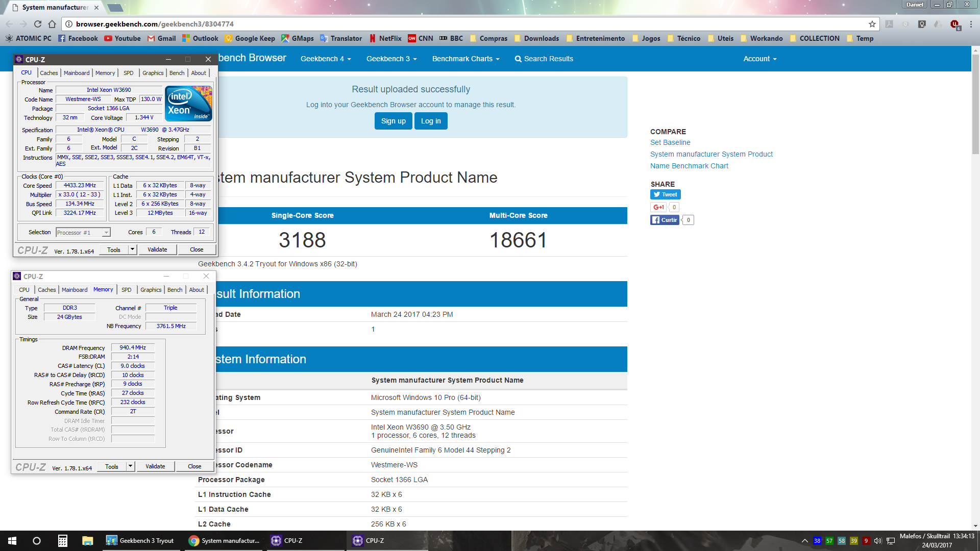Click the volume icon in system tray
This screenshot has width=980, height=551.
pos(878,541)
